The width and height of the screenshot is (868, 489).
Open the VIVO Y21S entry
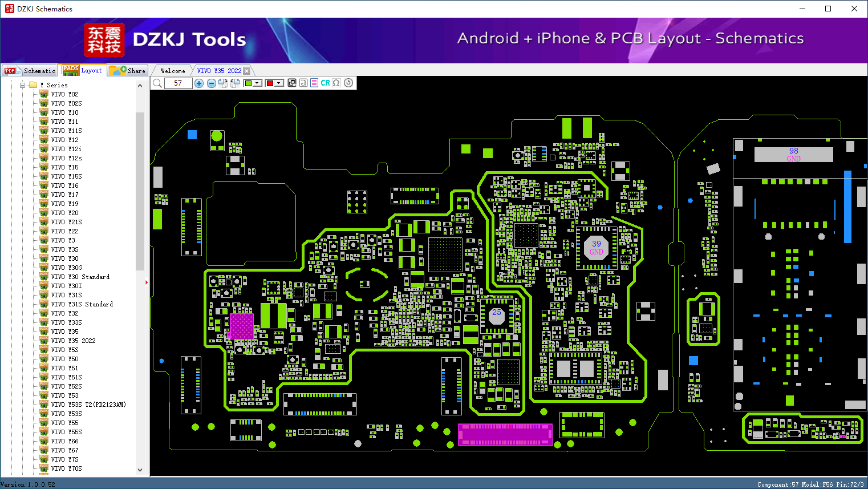tap(66, 222)
